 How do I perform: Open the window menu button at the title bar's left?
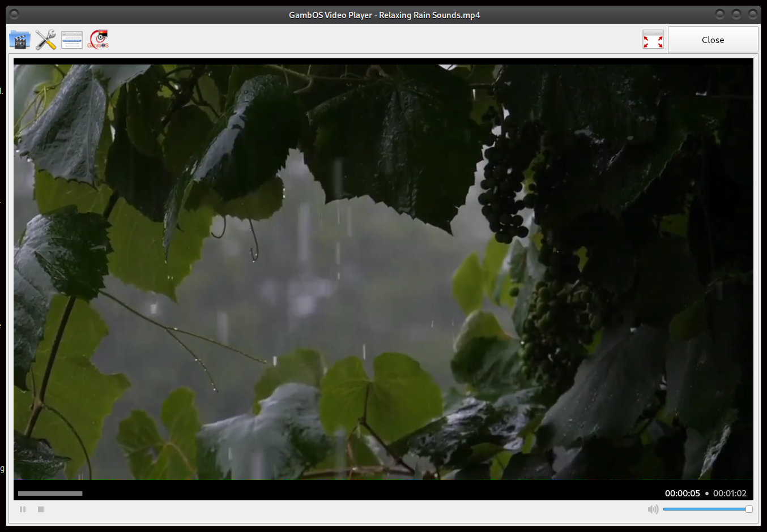tap(14, 14)
